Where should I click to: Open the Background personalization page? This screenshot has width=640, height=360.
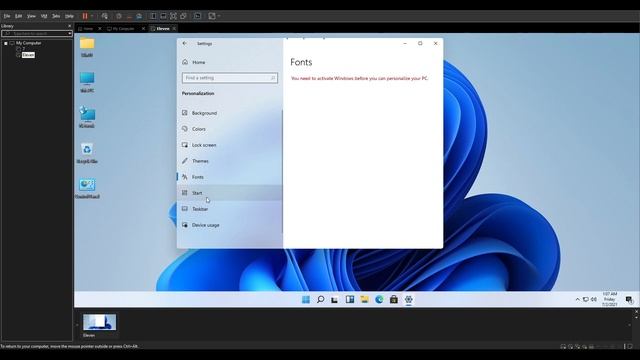coord(229,113)
